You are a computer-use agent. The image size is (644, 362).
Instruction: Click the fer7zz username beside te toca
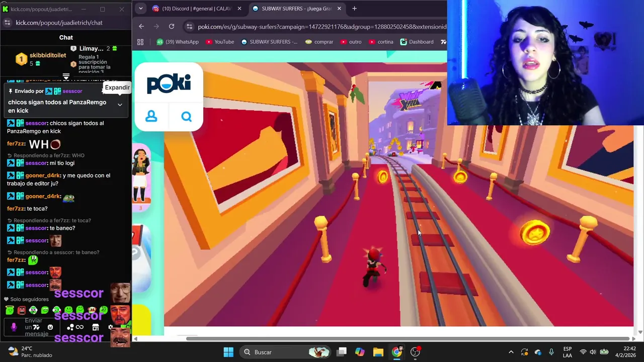point(16,209)
